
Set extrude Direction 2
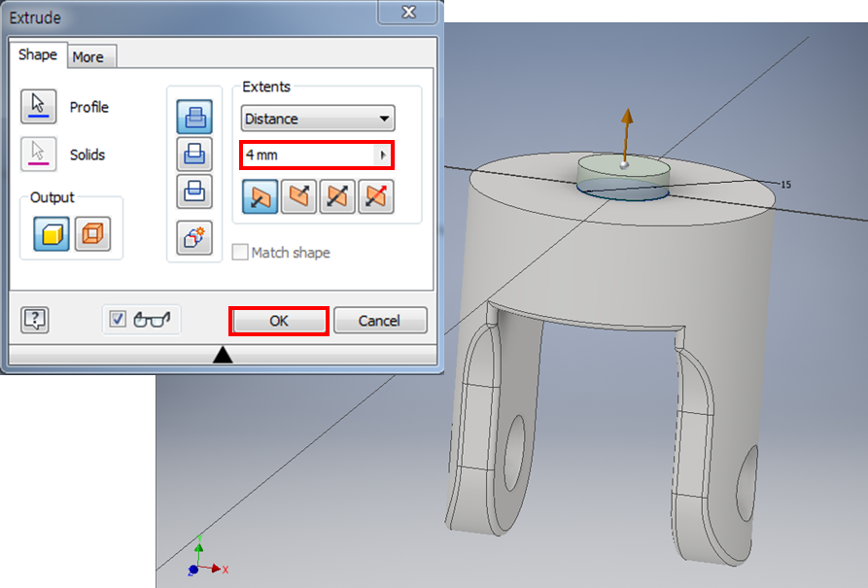(x=299, y=196)
